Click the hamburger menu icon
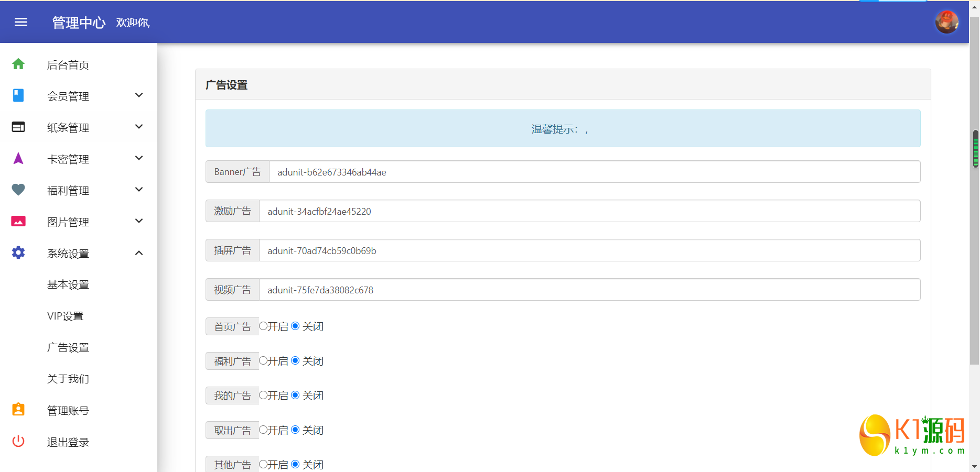980x472 pixels. click(21, 22)
